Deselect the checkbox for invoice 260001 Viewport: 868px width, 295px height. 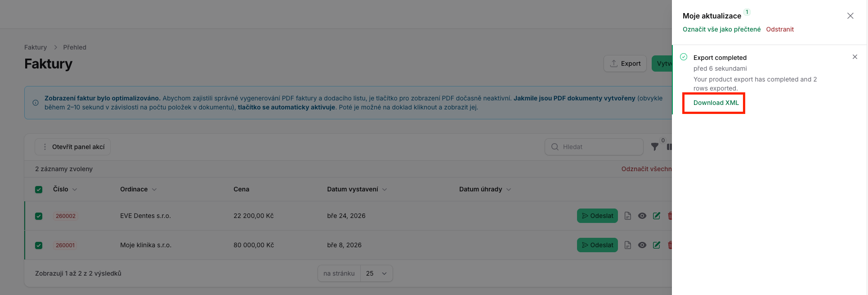[39, 245]
